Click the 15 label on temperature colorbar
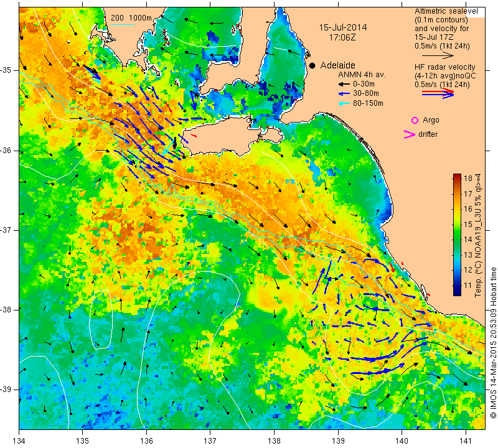The image size is (498, 448). (x=468, y=225)
